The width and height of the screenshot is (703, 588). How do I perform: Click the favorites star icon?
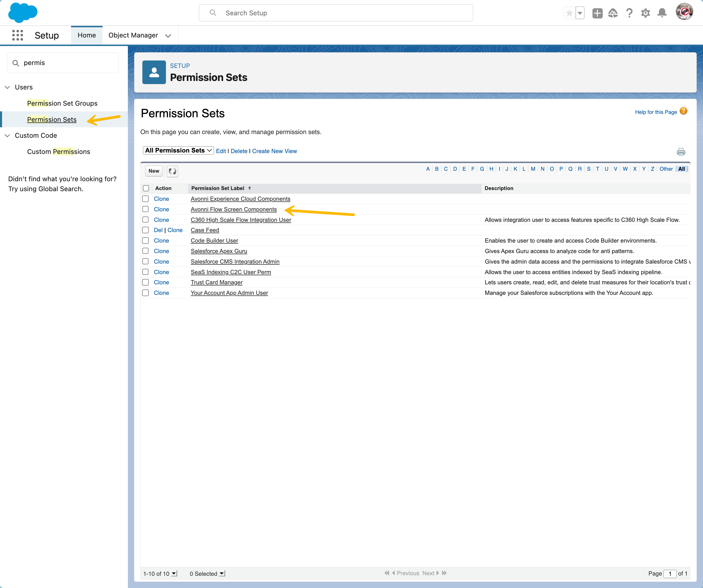click(569, 13)
